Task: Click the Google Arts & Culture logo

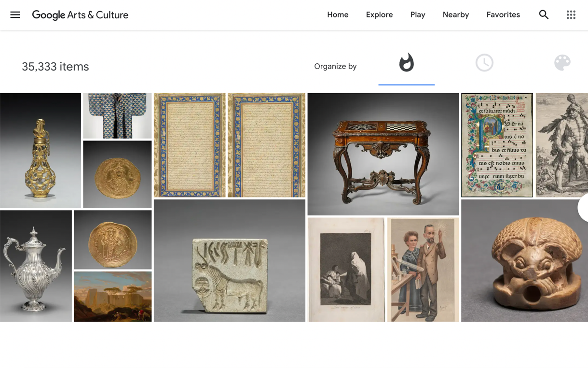Action: click(80, 15)
